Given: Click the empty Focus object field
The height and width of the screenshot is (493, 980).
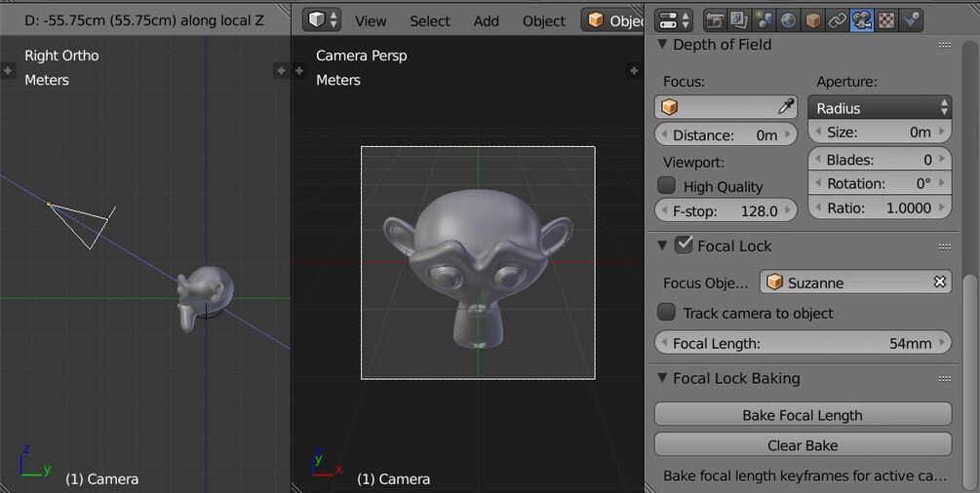Looking at the screenshot, I should click(725, 107).
